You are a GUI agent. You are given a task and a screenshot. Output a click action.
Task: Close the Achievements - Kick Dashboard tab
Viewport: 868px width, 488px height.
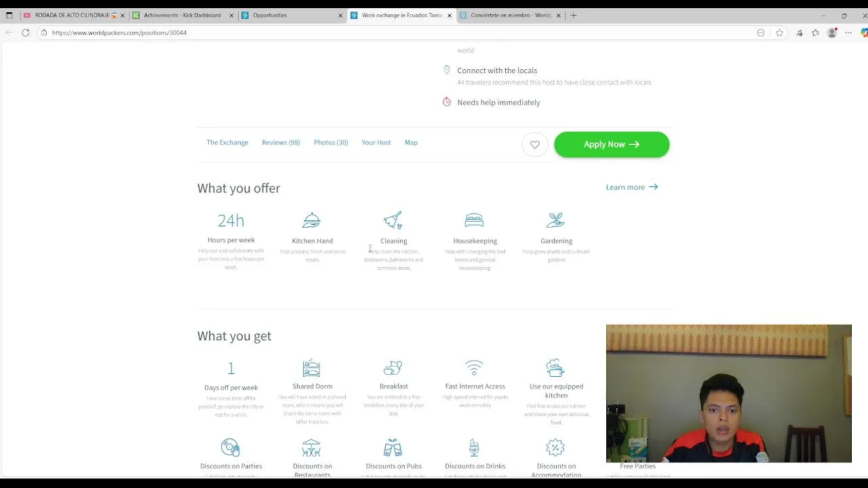click(x=231, y=15)
